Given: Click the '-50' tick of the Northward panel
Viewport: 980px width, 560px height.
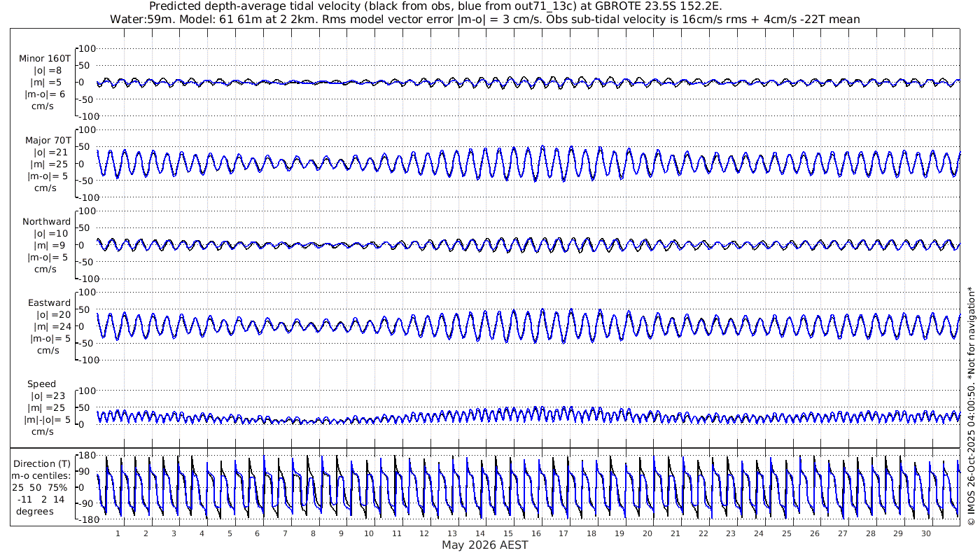Looking at the screenshot, I should point(87,262).
